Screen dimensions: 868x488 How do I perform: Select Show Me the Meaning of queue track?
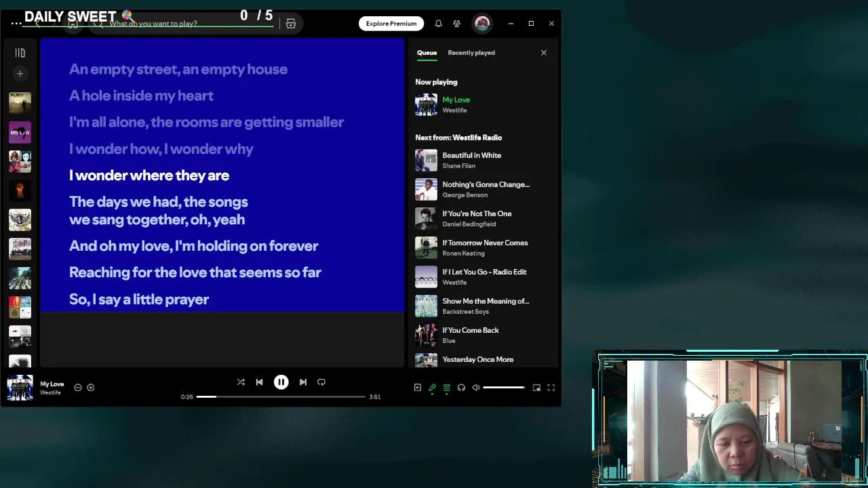coord(482,306)
